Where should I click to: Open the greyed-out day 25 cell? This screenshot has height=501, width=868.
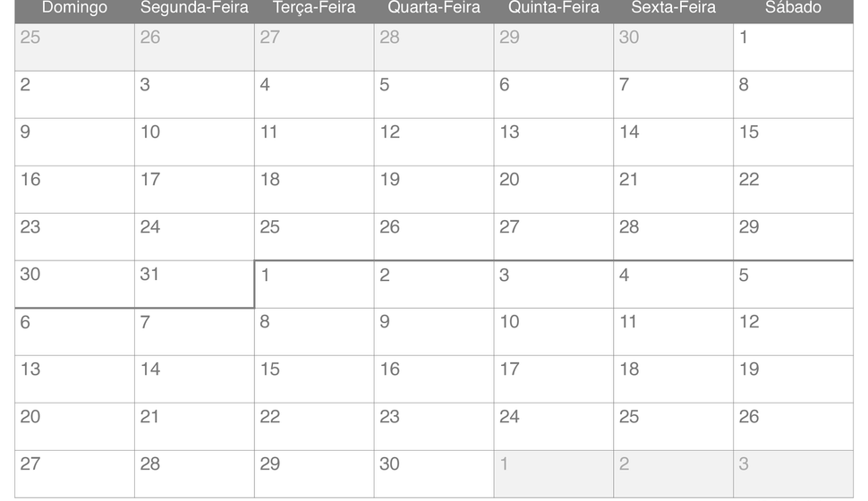point(75,47)
